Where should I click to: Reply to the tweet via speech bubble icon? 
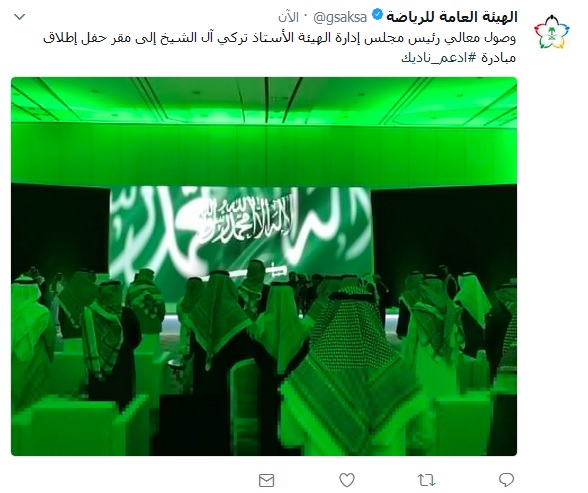click(x=506, y=480)
